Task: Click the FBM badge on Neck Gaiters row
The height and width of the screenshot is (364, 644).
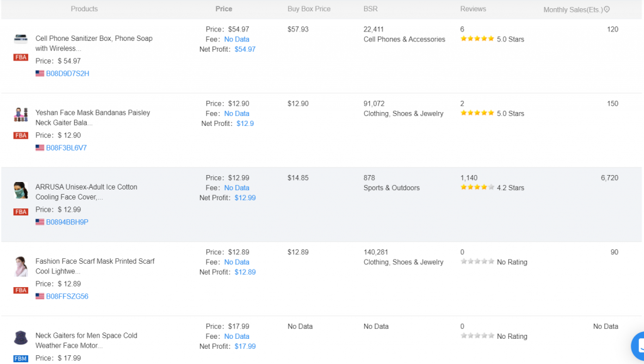Action: point(20,358)
